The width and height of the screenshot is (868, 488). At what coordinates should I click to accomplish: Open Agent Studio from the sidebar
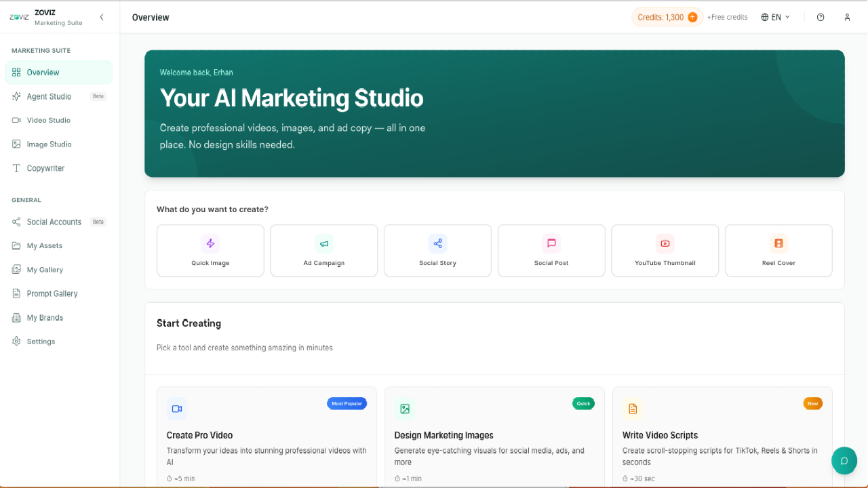59,96
